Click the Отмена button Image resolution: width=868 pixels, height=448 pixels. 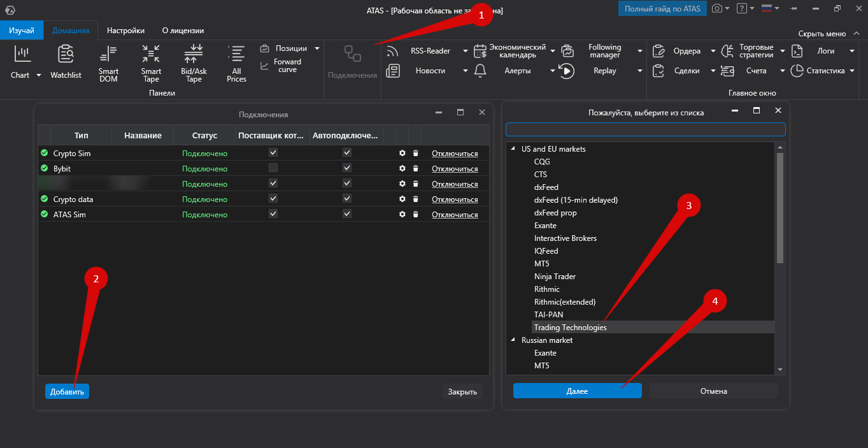click(x=713, y=391)
